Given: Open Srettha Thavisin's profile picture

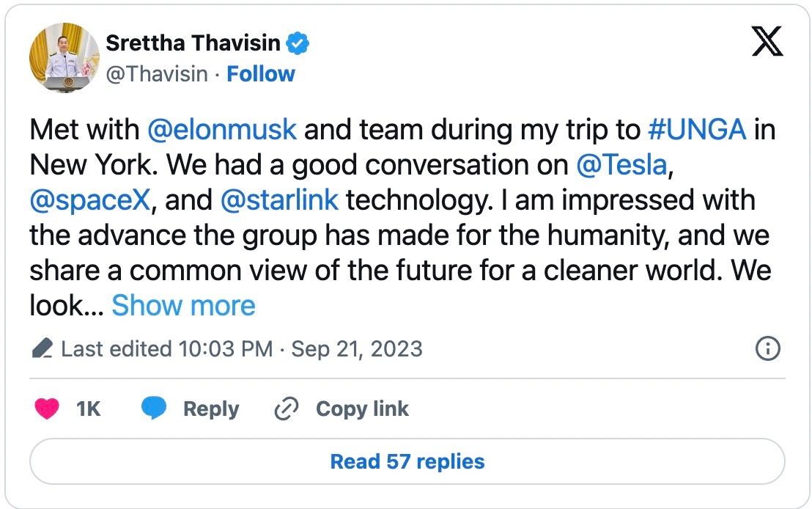Looking at the screenshot, I should [64, 57].
